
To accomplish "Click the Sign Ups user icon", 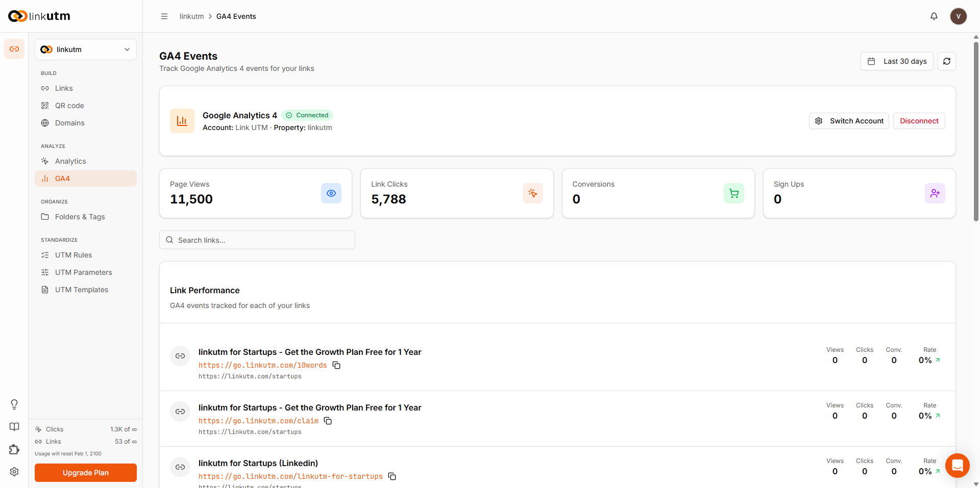I will tap(935, 193).
